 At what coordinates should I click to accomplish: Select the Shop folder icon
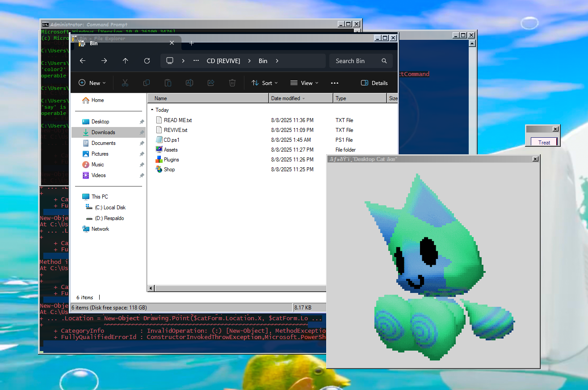point(160,170)
